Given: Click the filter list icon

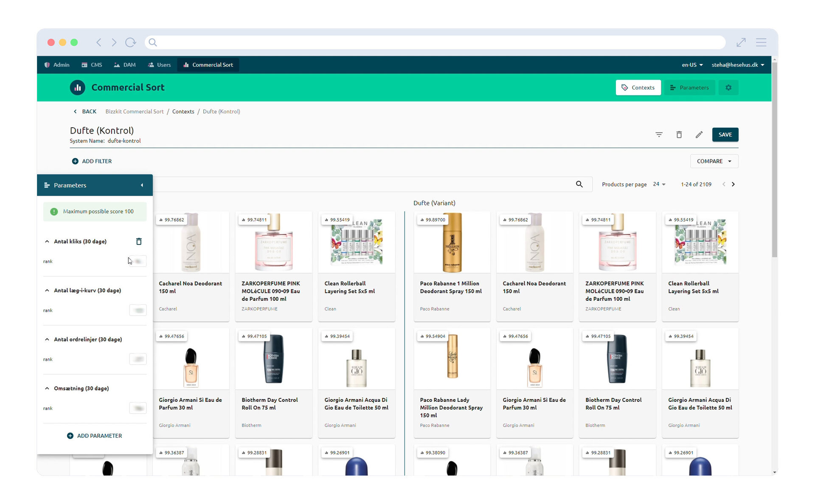Looking at the screenshot, I should [x=659, y=134].
